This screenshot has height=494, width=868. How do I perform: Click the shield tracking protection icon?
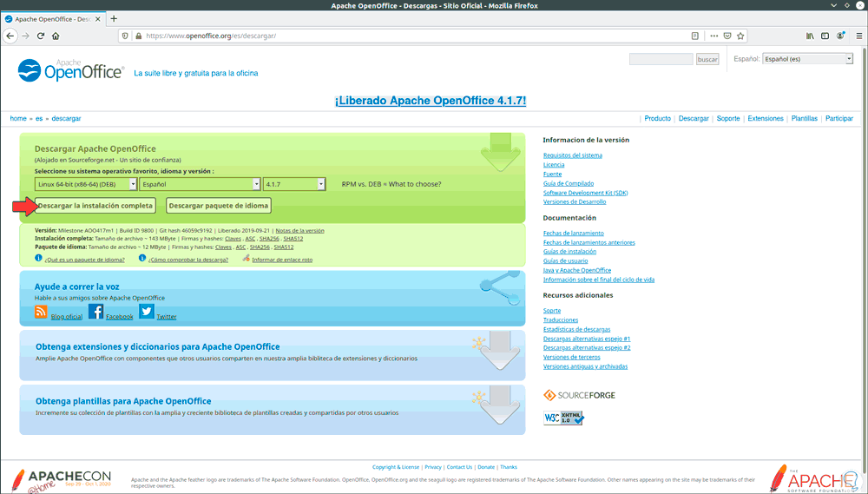[125, 36]
